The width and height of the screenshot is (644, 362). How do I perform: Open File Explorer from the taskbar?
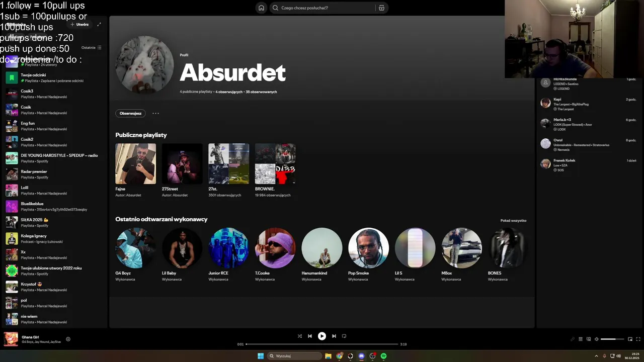coord(328,356)
